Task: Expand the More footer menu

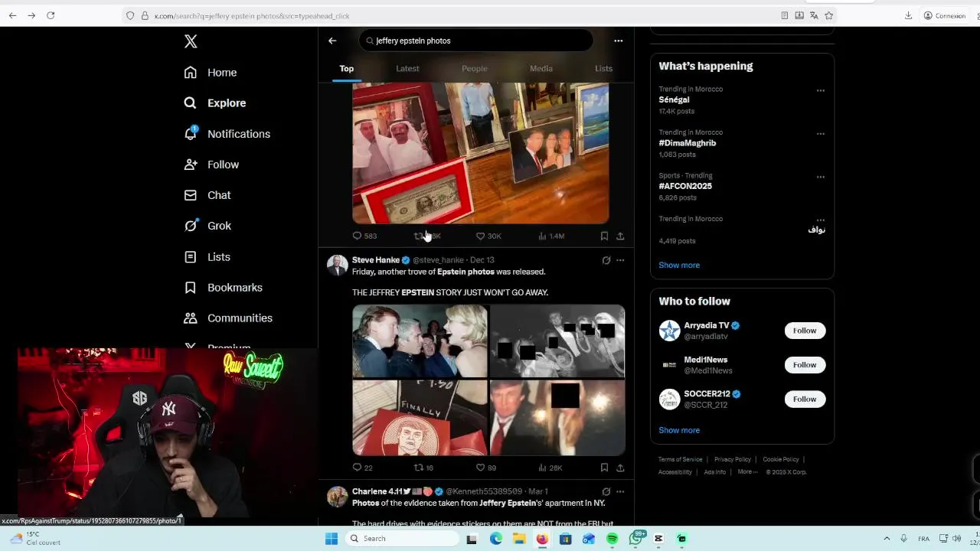Action: (747, 472)
